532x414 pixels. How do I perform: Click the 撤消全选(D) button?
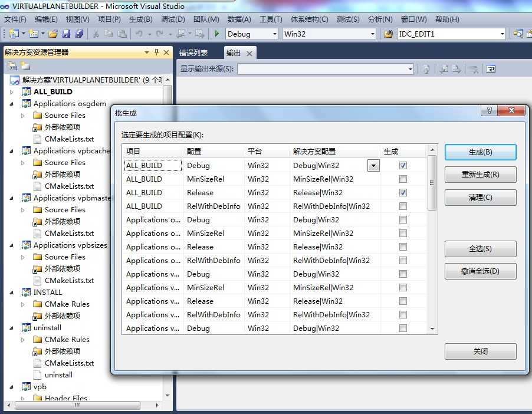pyautogui.click(x=481, y=271)
